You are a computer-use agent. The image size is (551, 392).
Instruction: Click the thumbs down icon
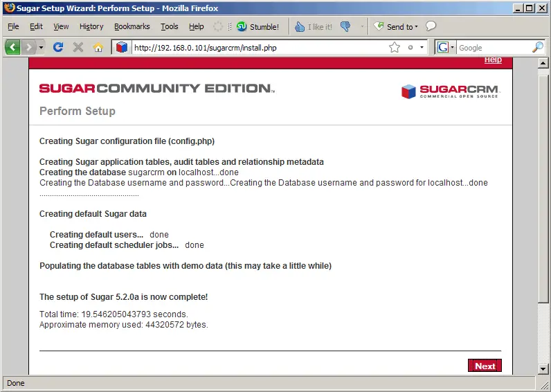click(x=345, y=27)
